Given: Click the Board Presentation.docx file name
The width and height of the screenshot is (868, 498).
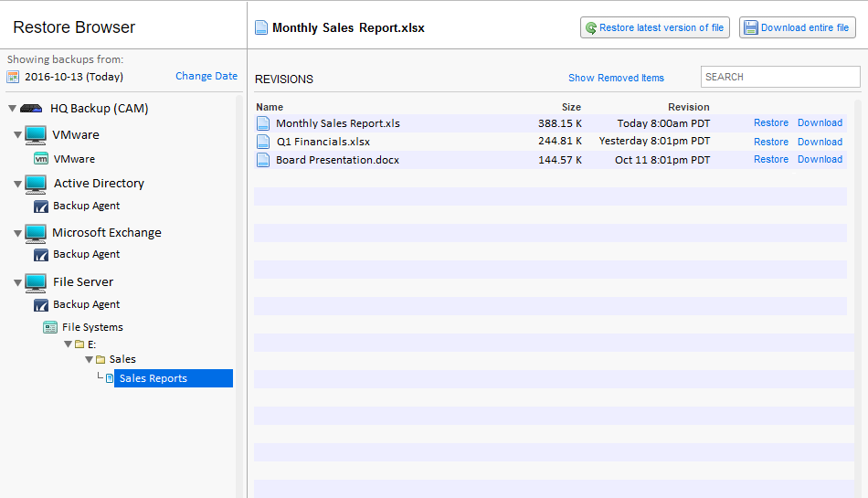Looking at the screenshot, I should coord(338,160).
